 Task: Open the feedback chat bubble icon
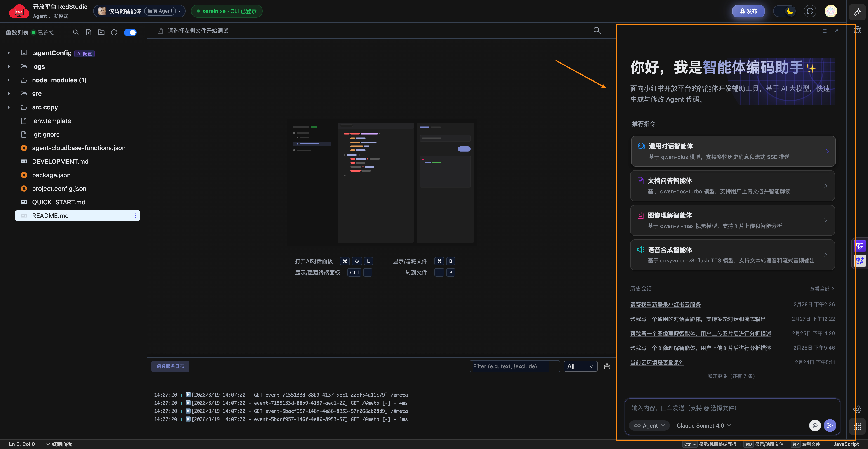(810, 11)
